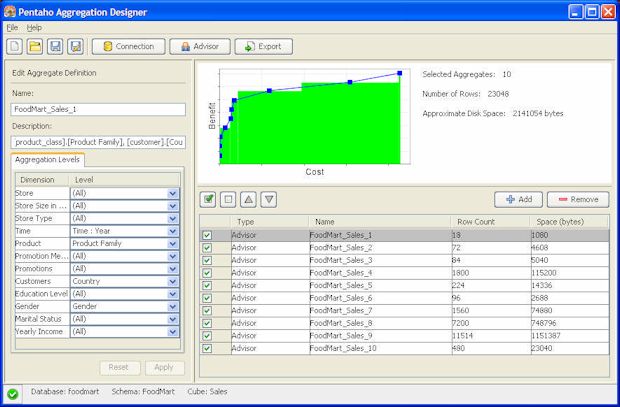This screenshot has width=620, height=407.
Task: Open the Promotions level dropdown
Action: point(172,269)
